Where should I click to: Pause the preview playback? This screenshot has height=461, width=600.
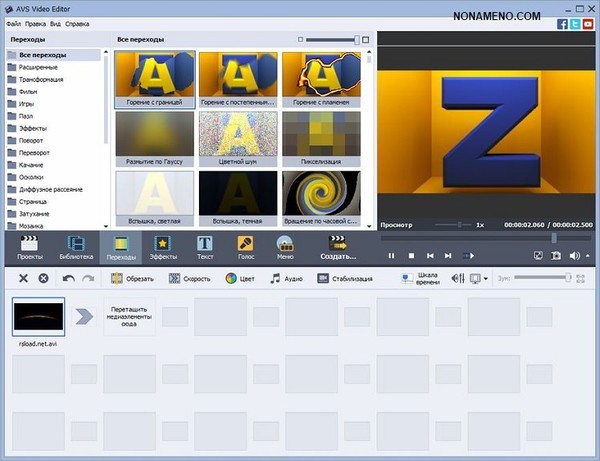(391, 256)
